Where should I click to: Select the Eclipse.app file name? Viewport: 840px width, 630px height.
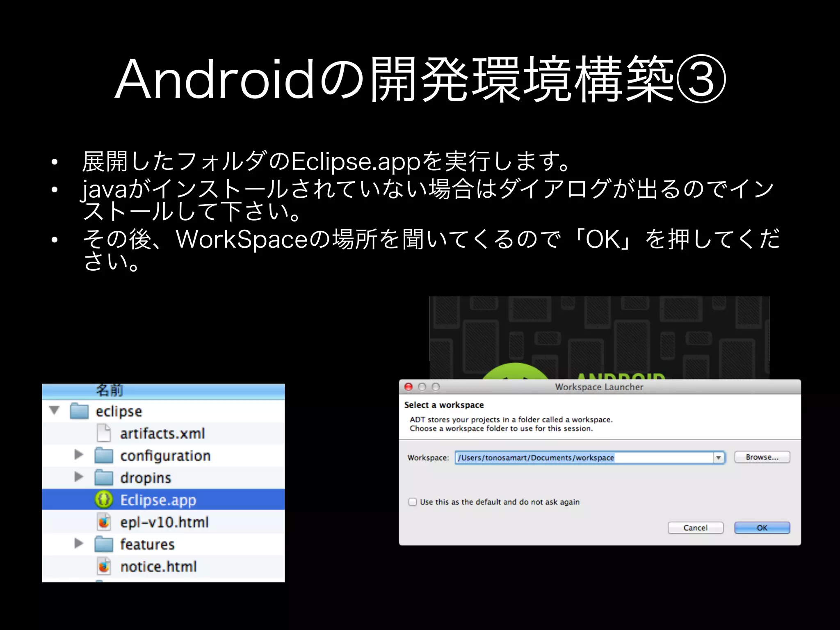pos(158,500)
